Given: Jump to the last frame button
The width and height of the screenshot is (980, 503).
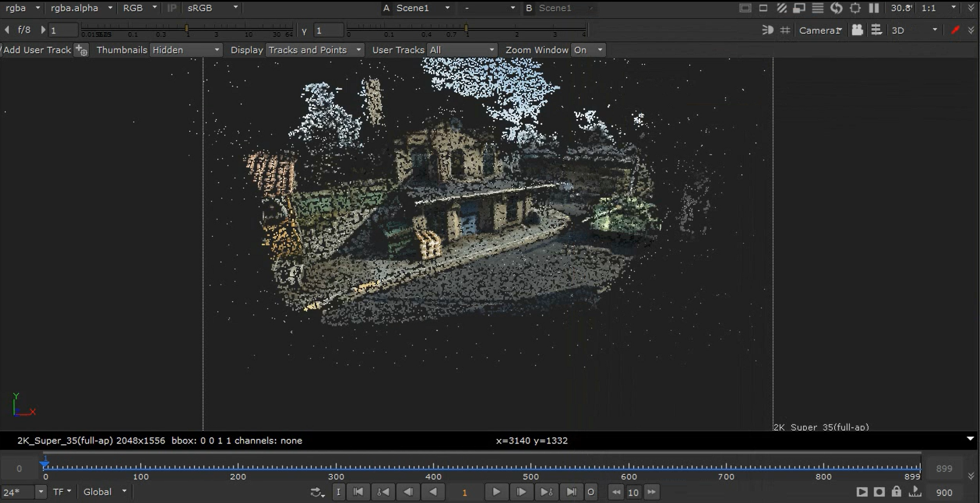Looking at the screenshot, I should 571,492.
